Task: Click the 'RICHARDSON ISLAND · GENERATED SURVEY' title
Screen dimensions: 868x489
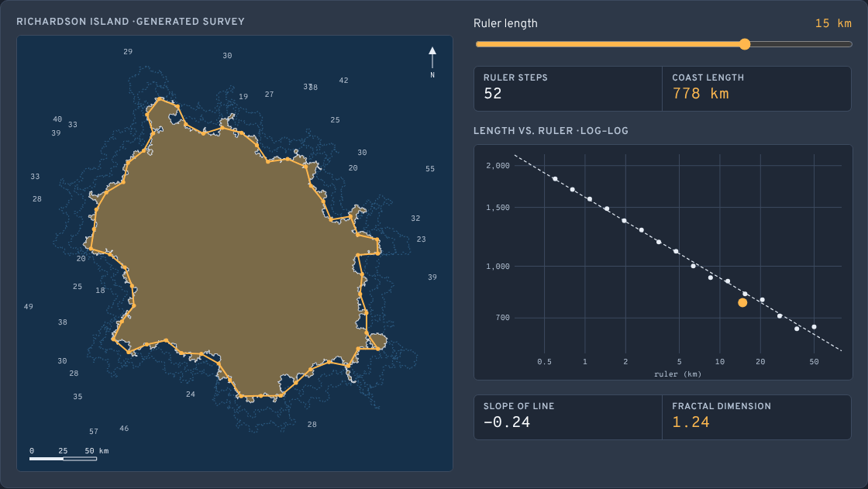Action: [130, 22]
